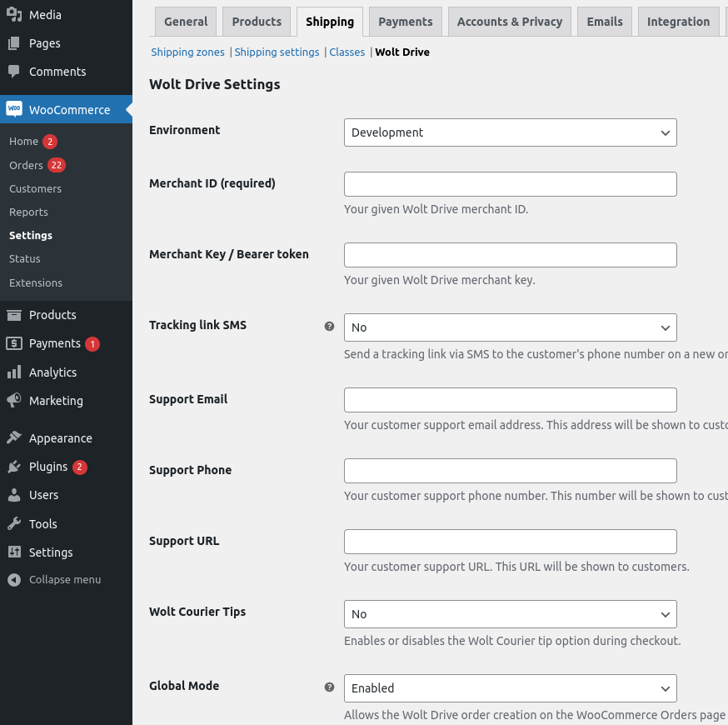This screenshot has height=725, width=728.
Task: Focus the Support Email input field
Action: pyautogui.click(x=511, y=400)
